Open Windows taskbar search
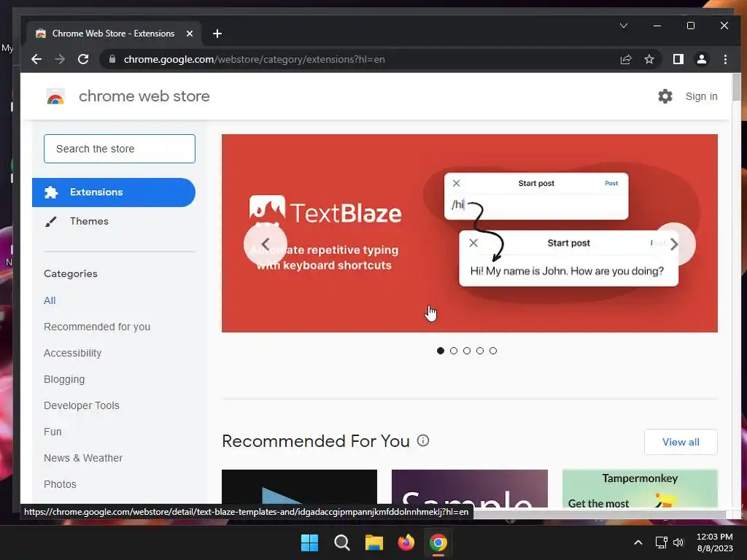 tap(342, 542)
